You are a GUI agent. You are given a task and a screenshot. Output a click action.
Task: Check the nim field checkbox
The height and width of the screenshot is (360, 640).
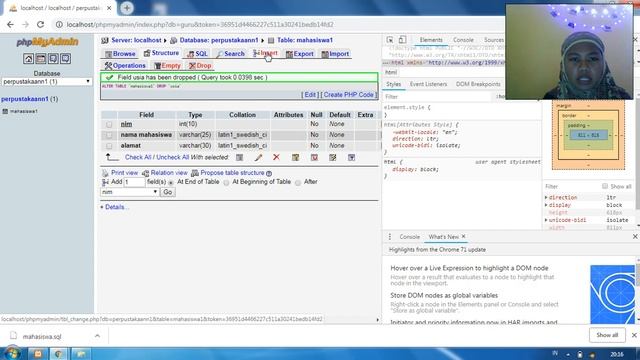point(109,124)
